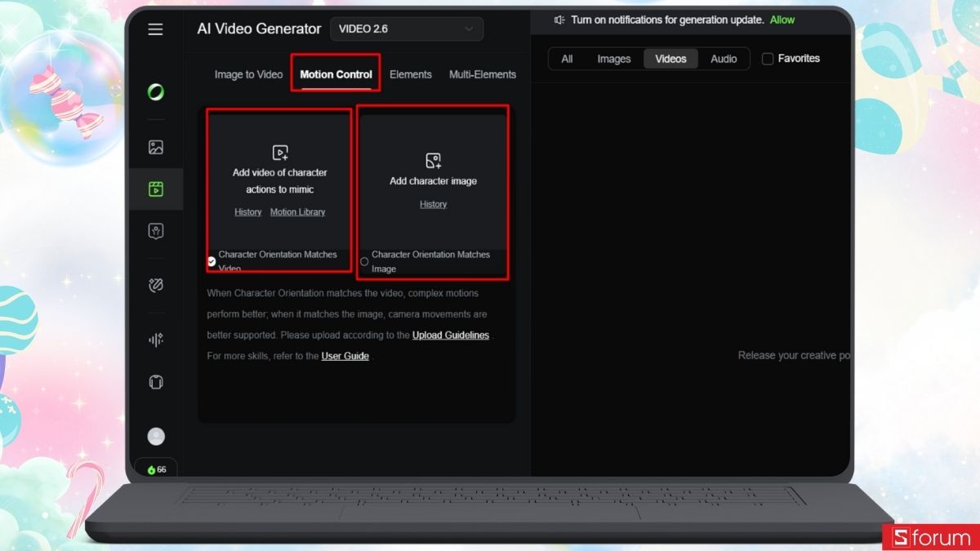Filter results by Audio
The image size is (980, 551).
click(x=724, y=59)
